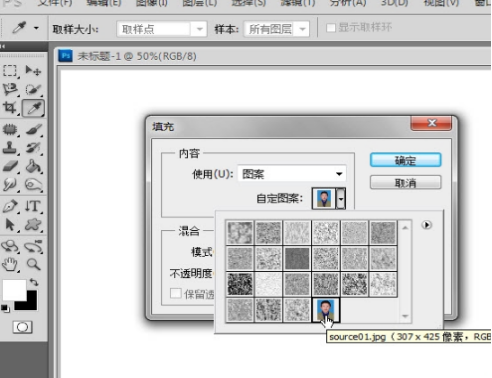The image size is (492, 378).
Task: Confirm fill with the 确定 button
Action: click(x=406, y=160)
